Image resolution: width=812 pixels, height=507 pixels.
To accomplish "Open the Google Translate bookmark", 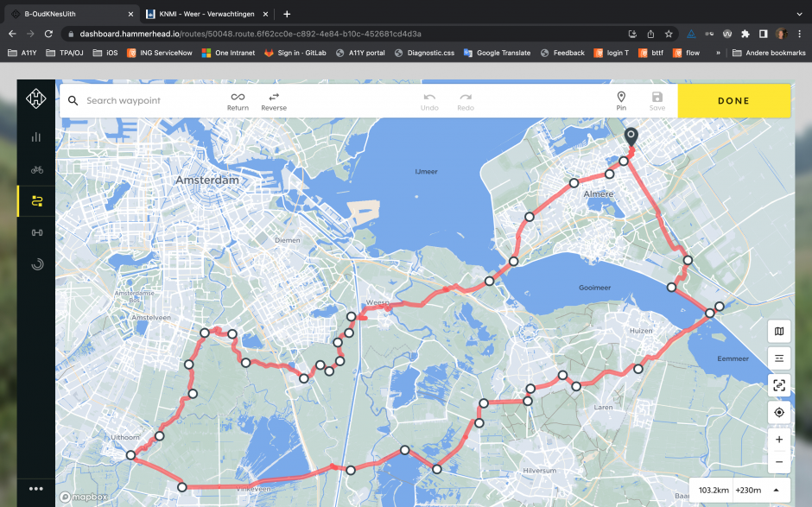I will (x=498, y=53).
